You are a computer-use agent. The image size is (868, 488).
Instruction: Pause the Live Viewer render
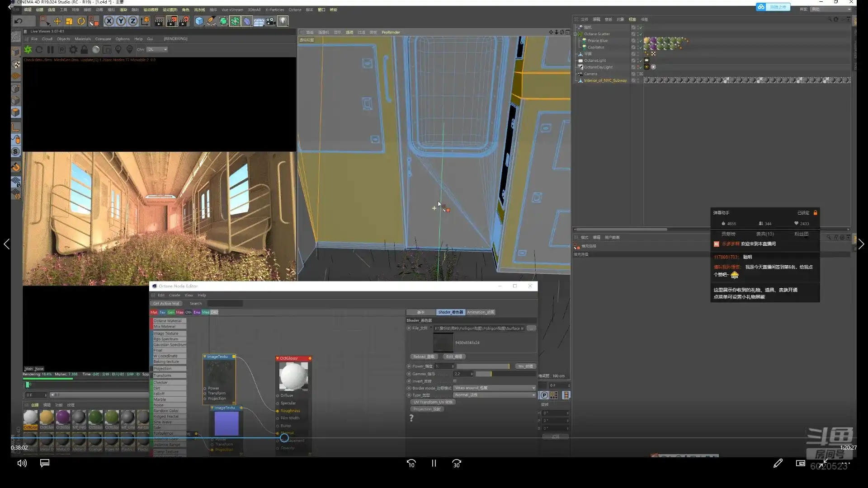pos(50,50)
